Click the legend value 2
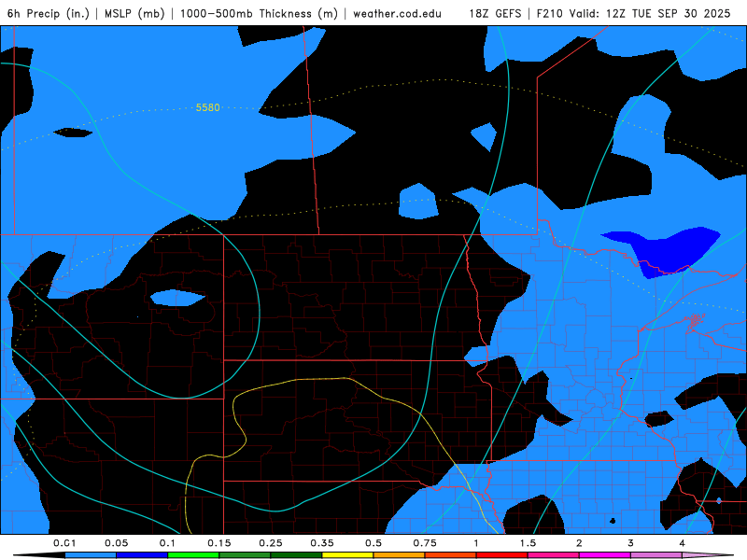 pyautogui.click(x=579, y=543)
